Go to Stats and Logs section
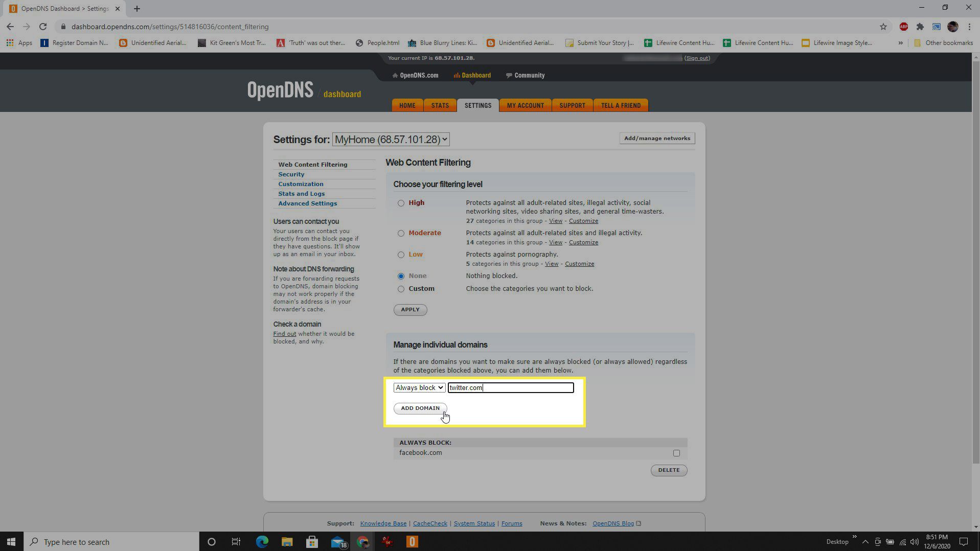The width and height of the screenshot is (980, 551). click(x=302, y=194)
